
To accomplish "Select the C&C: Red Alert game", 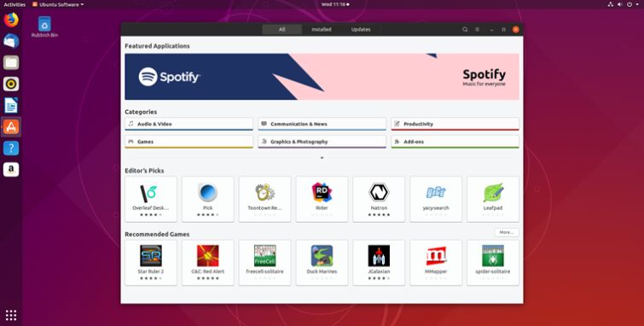I will click(208, 263).
